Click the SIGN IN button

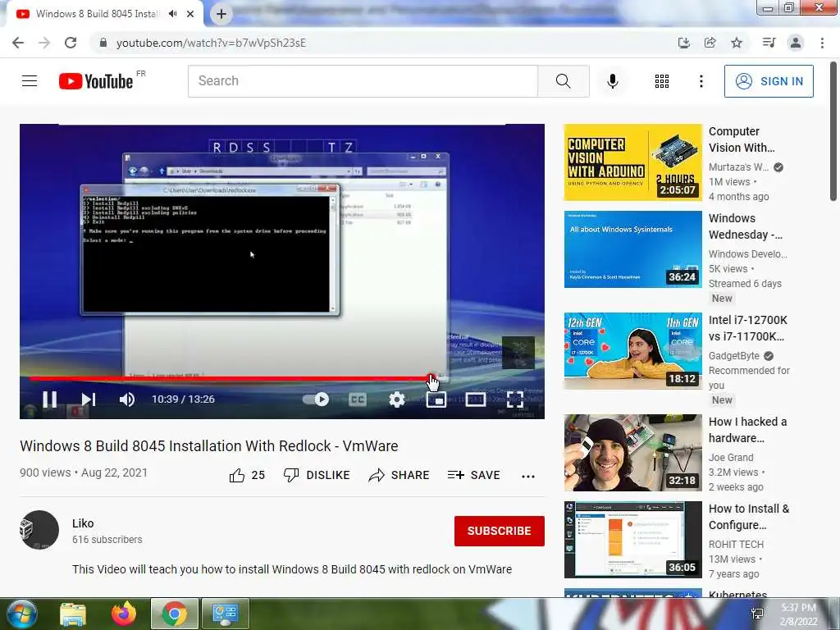click(x=769, y=81)
